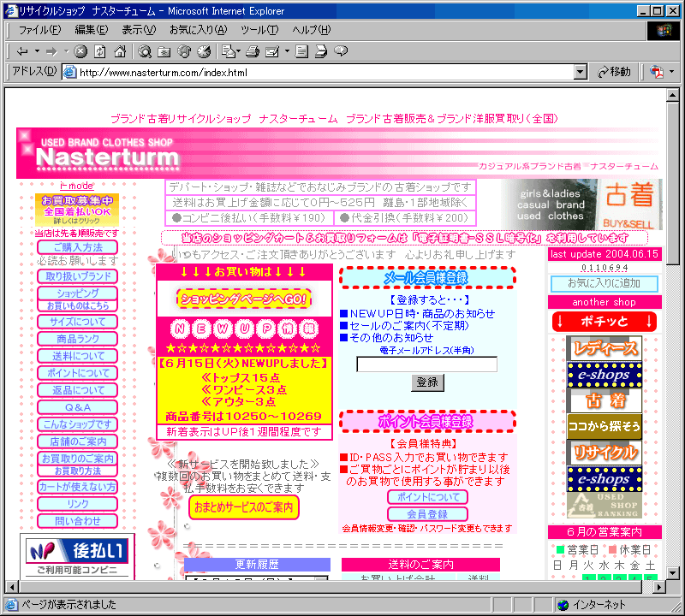Image resolution: width=685 pixels, height=616 pixels.
Task: Click the speech bubble Messenger toolbar icon
Action: point(341,51)
